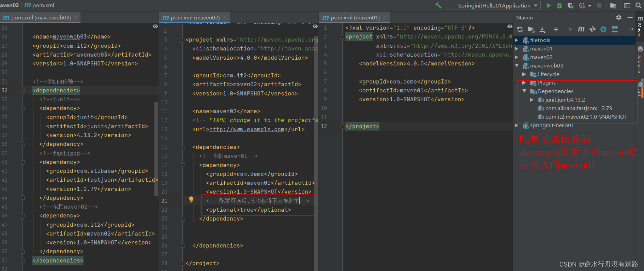Image resolution: width=644 pixels, height=271 pixels.
Task: Toggle the reader-mode eye icon in the maven01 editor
Action: [510, 26]
